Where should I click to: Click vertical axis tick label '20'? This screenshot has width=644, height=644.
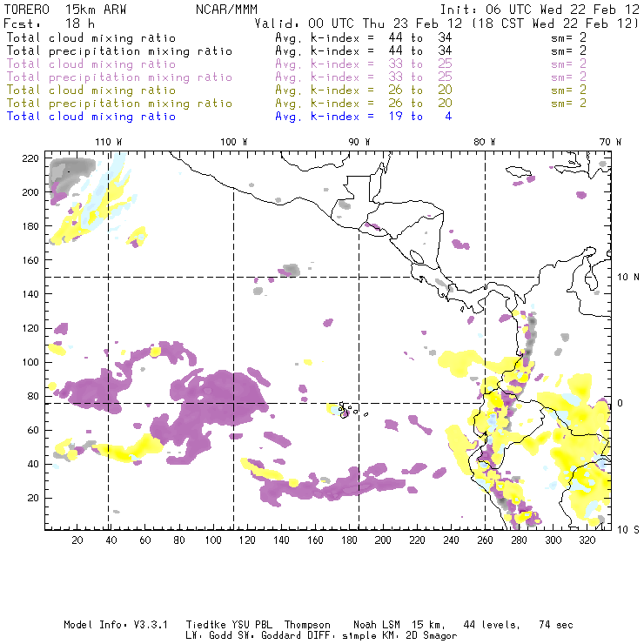coord(33,498)
